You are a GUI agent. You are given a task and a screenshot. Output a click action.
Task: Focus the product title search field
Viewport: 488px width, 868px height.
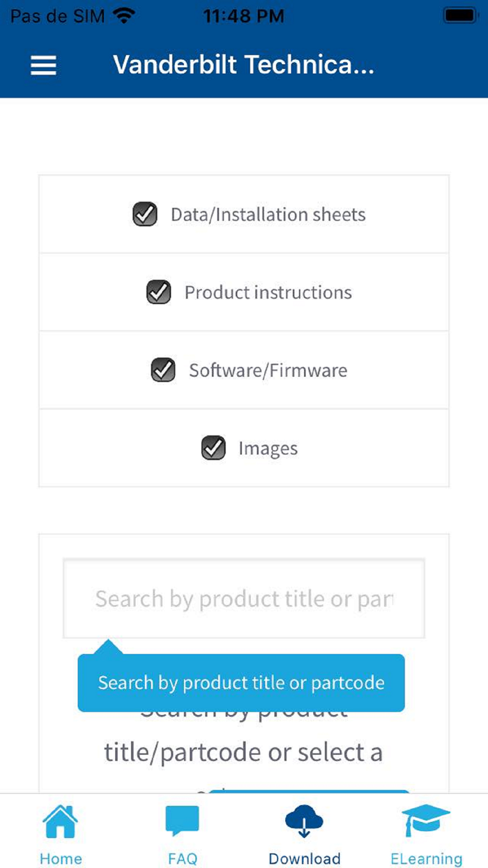click(244, 599)
